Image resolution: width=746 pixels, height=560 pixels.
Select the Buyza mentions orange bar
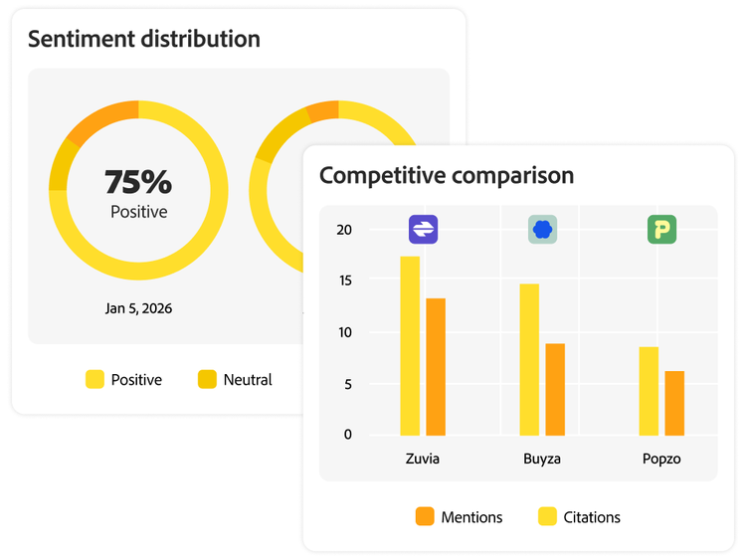(x=555, y=389)
